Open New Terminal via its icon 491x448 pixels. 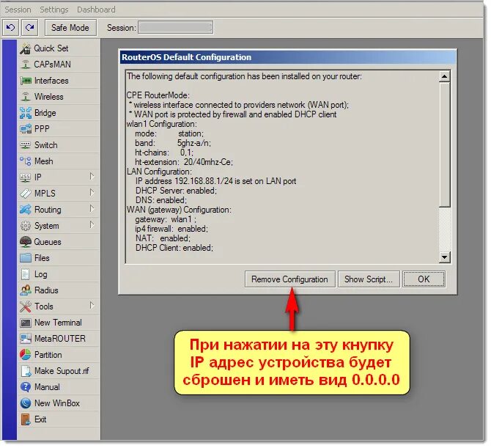click(x=26, y=323)
